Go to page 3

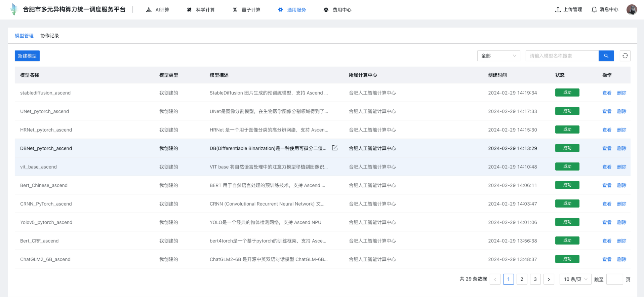click(x=535, y=279)
